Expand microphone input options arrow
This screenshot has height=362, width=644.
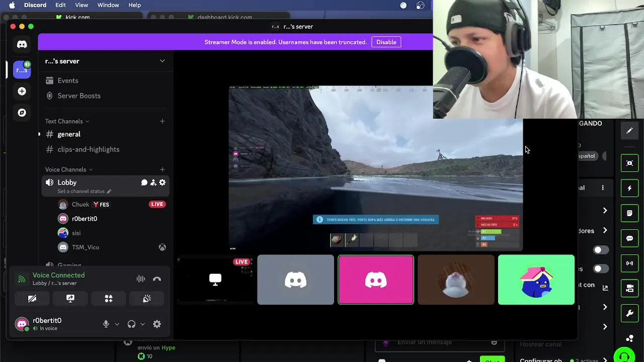coord(117,324)
